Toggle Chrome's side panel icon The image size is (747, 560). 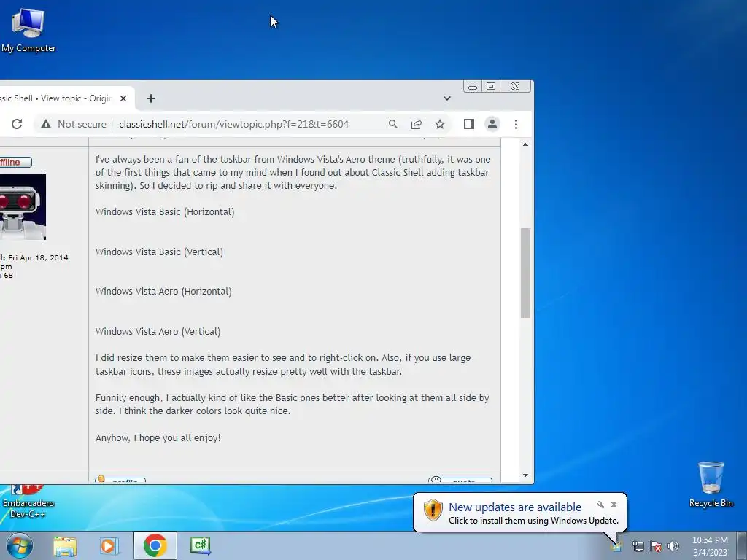(x=469, y=124)
